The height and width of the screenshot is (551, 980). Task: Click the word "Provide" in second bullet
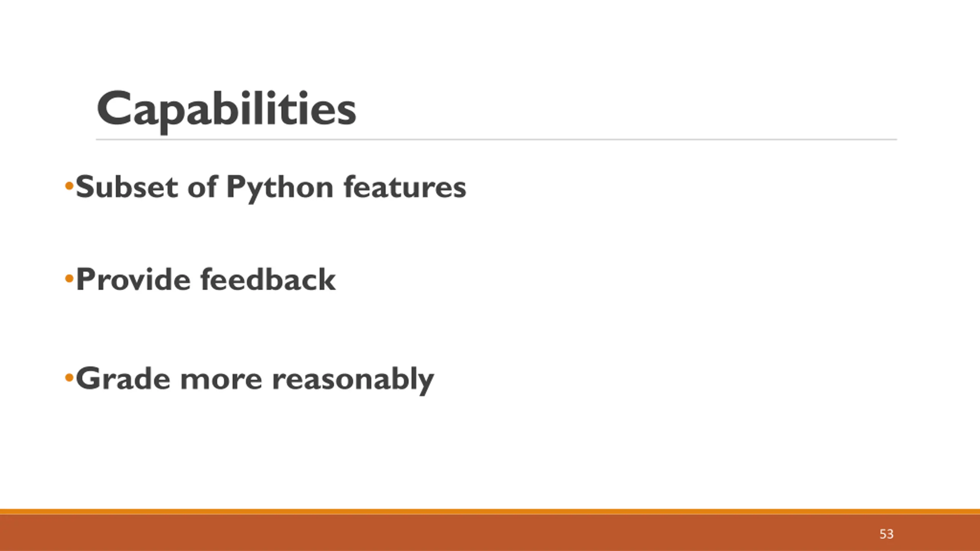click(133, 279)
